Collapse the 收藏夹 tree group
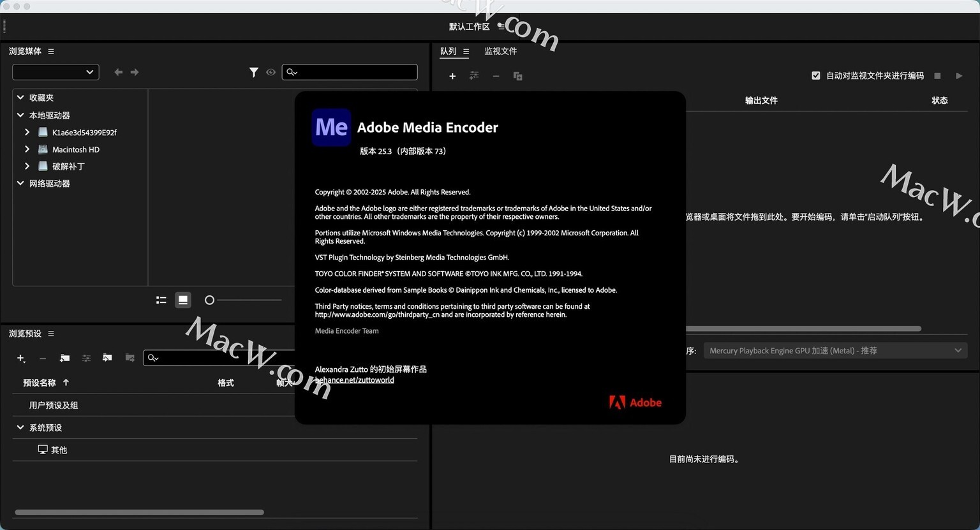Image resolution: width=980 pixels, height=530 pixels. pos(20,98)
